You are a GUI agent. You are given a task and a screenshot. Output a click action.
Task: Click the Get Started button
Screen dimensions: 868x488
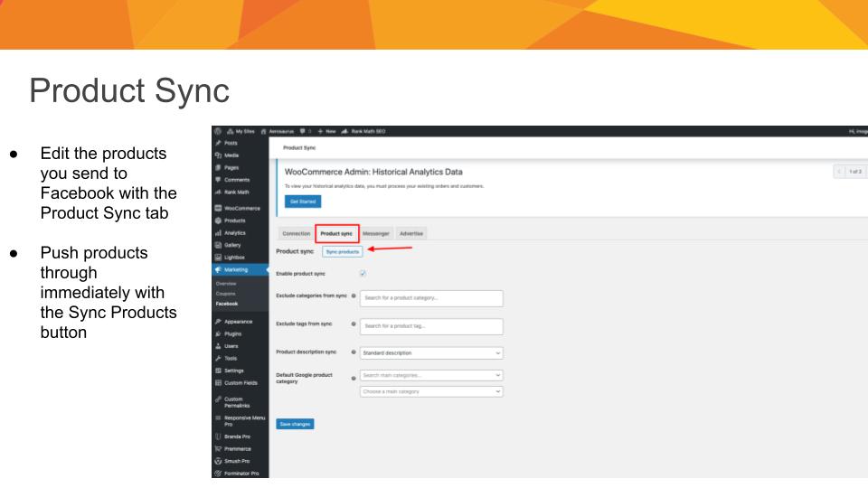pyautogui.click(x=303, y=202)
